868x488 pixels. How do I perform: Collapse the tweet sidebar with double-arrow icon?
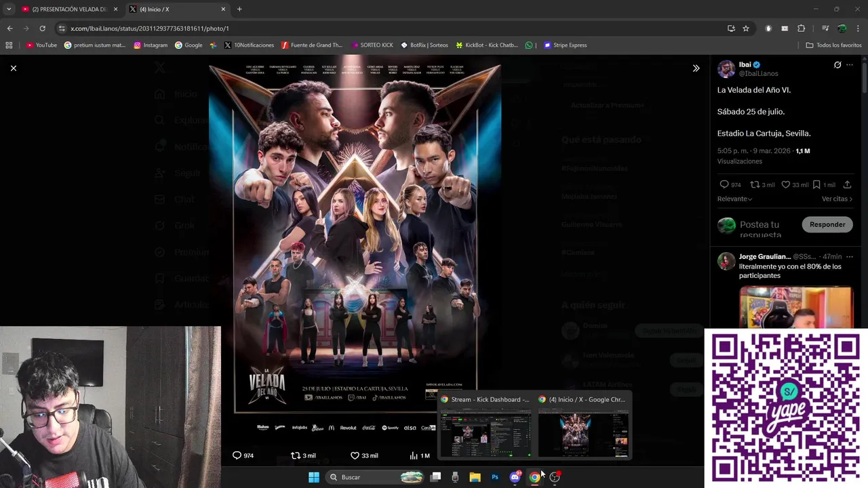pyautogui.click(x=696, y=68)
